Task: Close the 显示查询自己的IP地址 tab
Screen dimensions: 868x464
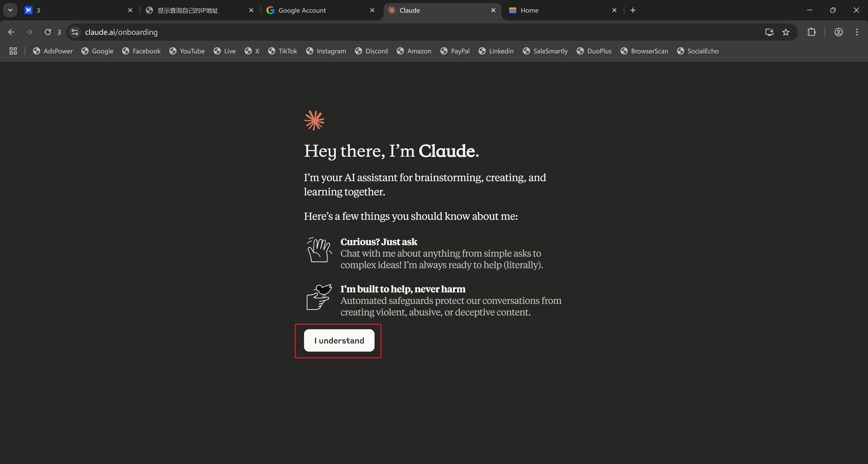Action: tap(251, 10)
